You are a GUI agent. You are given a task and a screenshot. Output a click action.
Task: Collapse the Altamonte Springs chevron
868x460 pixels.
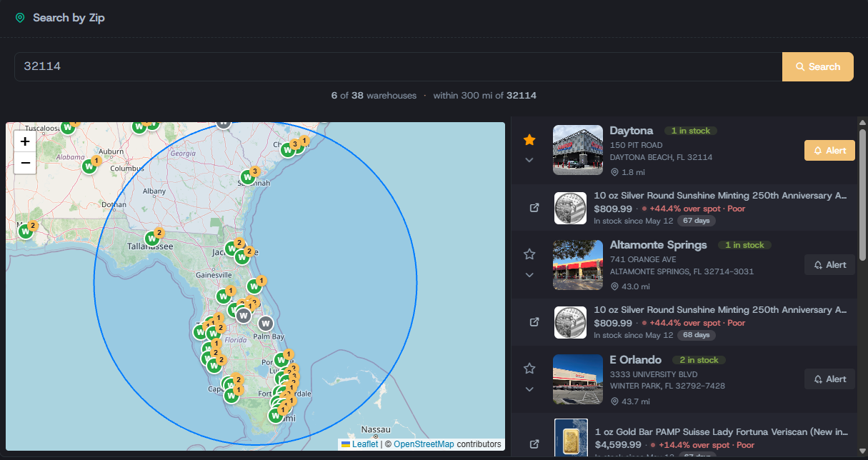(529, 274)
